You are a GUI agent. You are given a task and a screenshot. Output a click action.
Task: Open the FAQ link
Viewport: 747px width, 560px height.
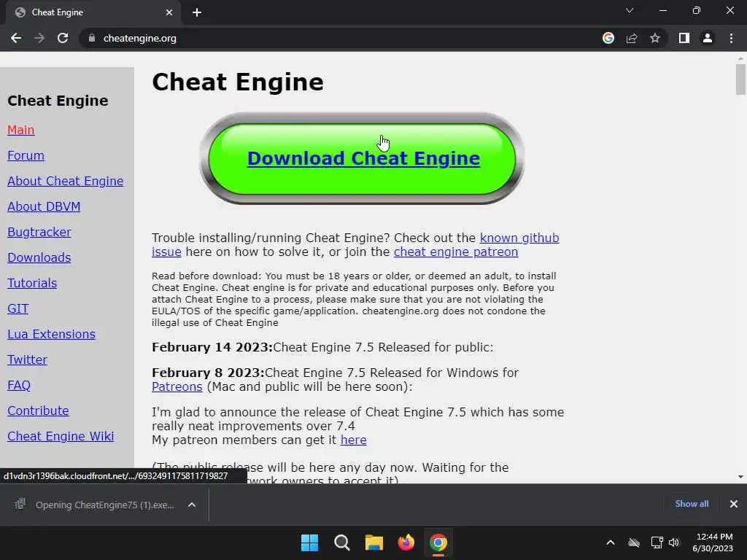pyautogui.click(x=19, y=385)
